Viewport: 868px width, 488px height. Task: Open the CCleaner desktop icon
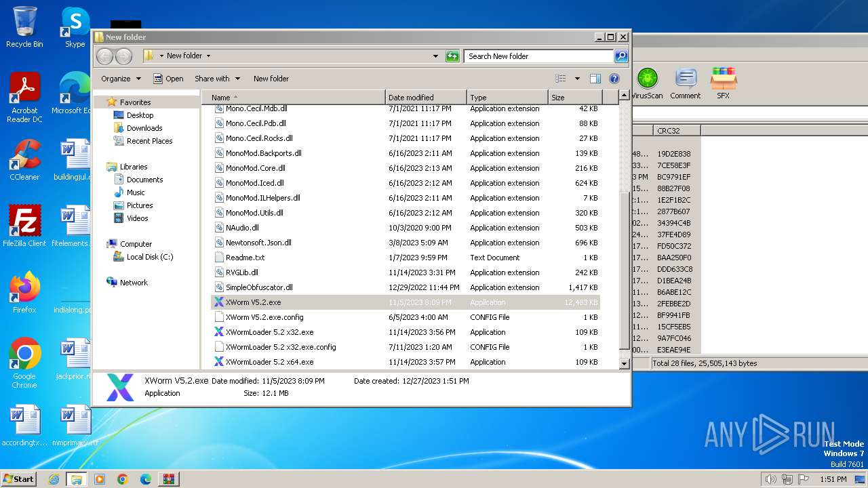point(24,160)
